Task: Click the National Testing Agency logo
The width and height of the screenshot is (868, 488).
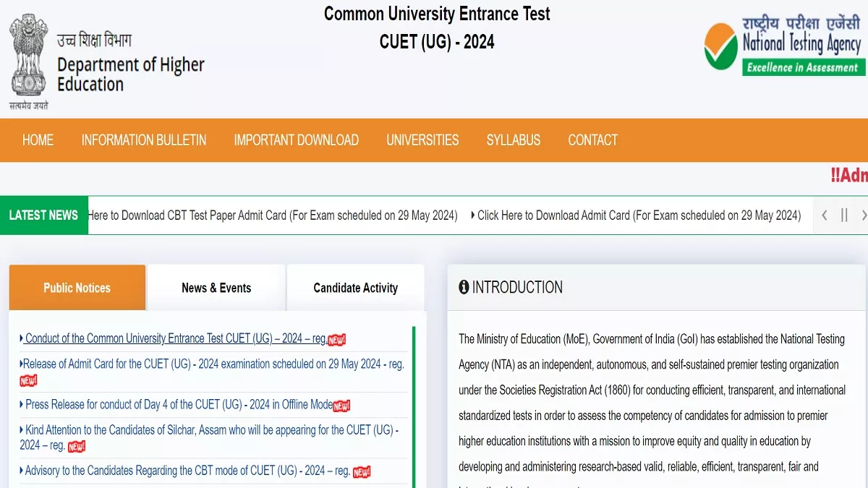Action: 783,45
